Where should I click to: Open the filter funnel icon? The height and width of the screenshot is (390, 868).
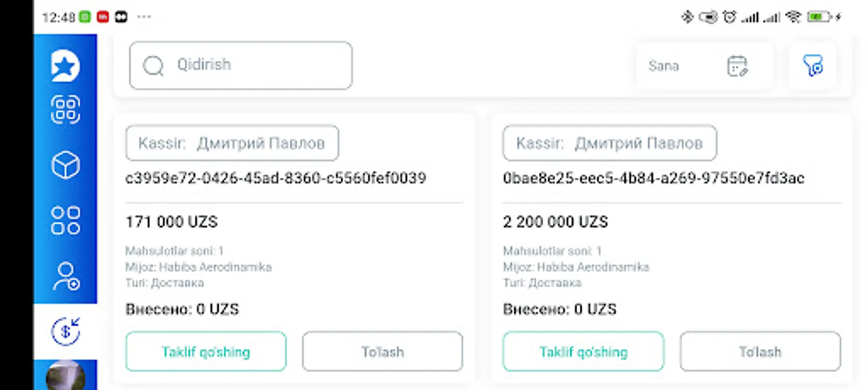[813, 66]
